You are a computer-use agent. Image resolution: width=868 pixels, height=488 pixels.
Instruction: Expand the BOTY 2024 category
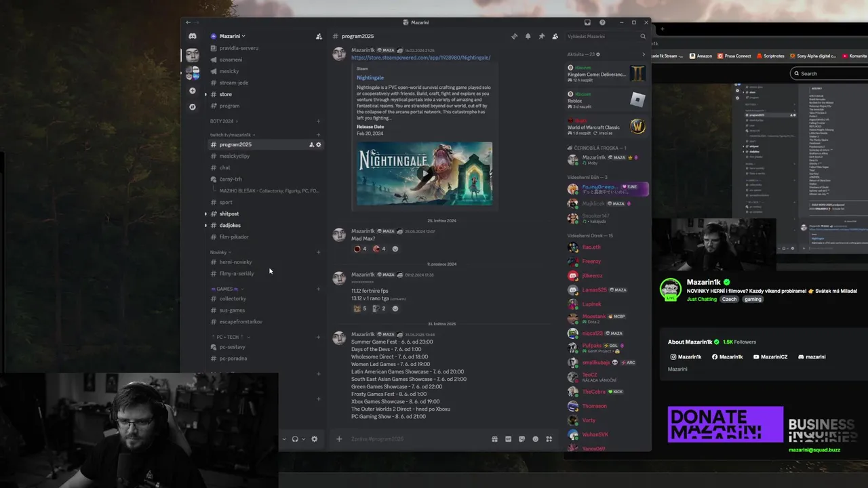click(x=222, y=121)
